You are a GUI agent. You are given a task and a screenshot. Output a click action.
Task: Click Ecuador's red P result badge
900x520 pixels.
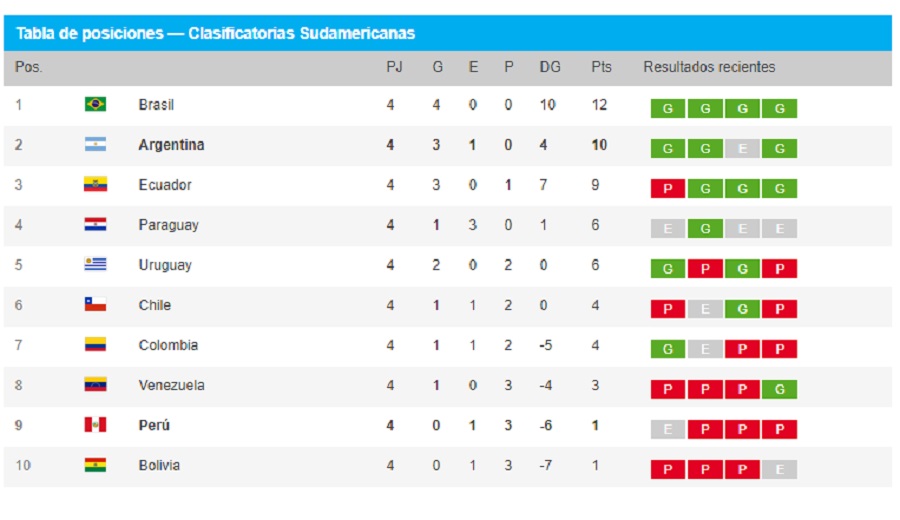tap(668, 188)
